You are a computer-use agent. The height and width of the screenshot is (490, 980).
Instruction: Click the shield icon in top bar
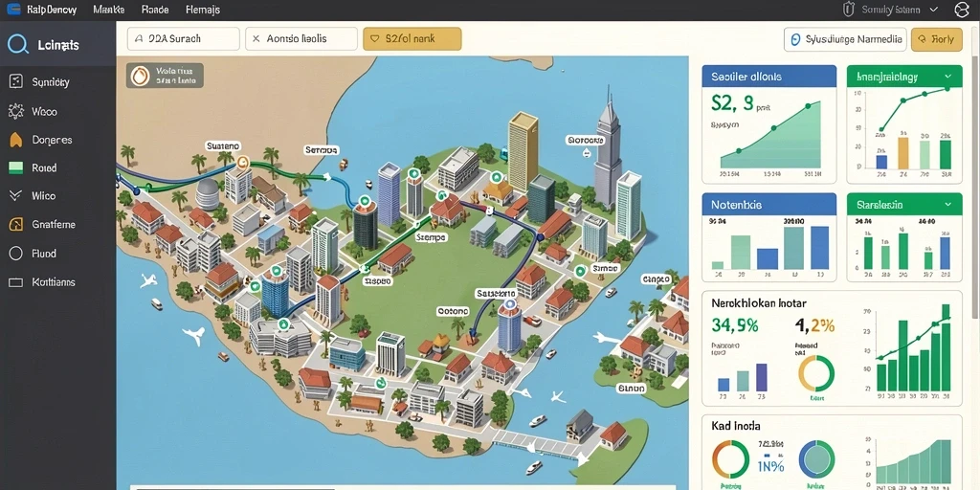848,10
